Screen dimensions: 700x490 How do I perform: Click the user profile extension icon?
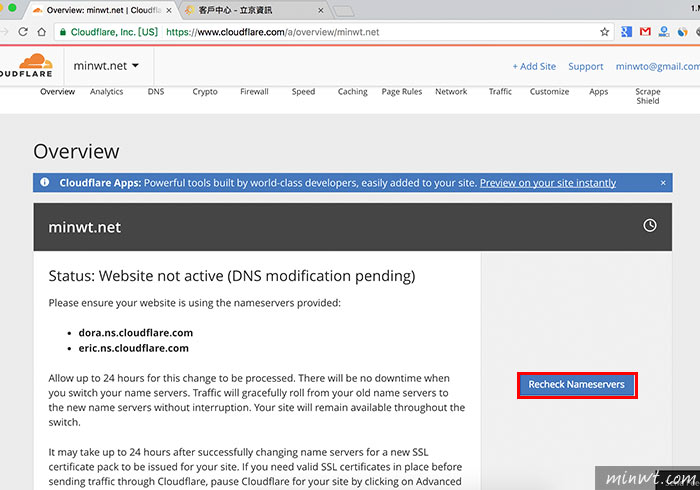pos(664,32)
